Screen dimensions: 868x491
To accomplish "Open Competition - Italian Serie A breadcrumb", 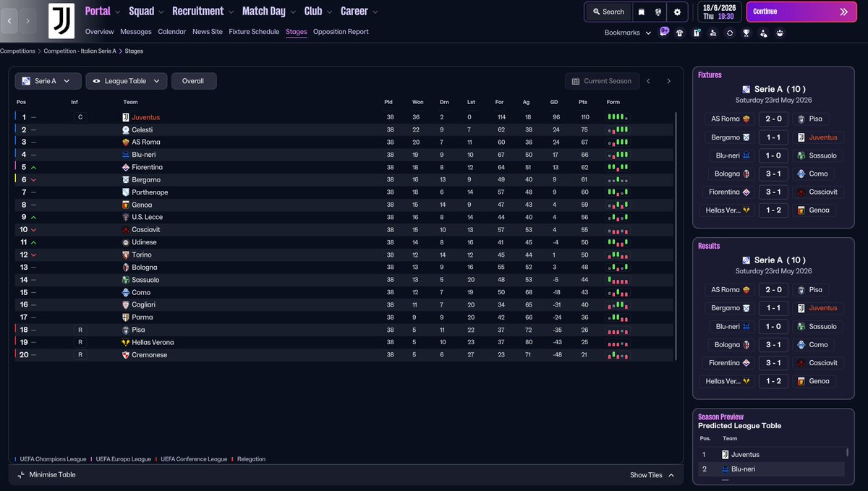I will (x=80, y=51).
